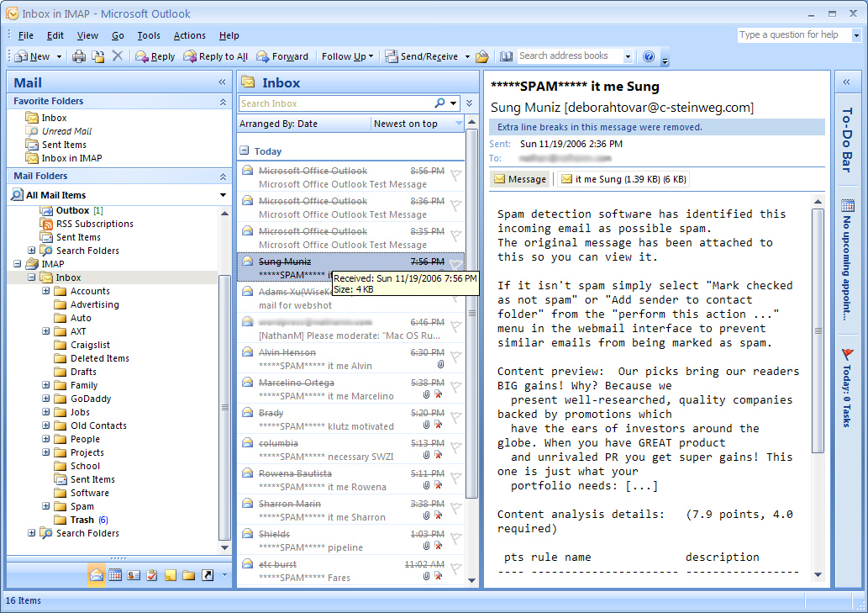The image size is (868, 613).
Task: Click Reply to All button
Action: tap(215, 56)
